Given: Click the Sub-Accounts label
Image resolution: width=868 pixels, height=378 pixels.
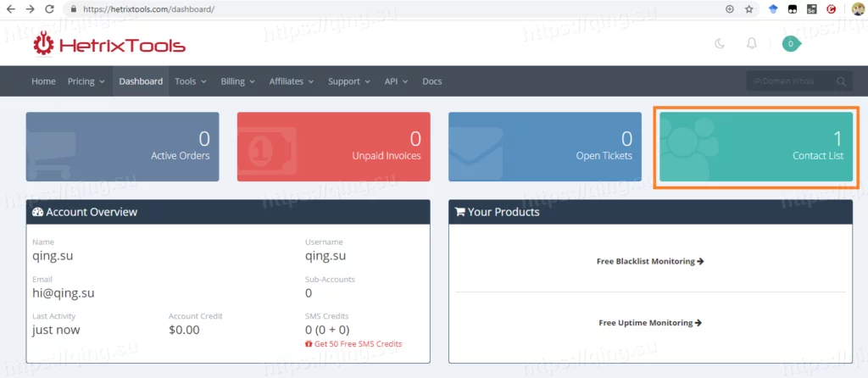Looking at the screenshot, I should (330, 280).
